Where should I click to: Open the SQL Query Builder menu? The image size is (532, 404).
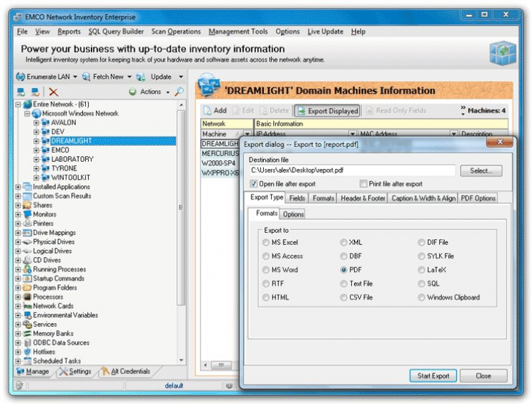coord(116,31)
